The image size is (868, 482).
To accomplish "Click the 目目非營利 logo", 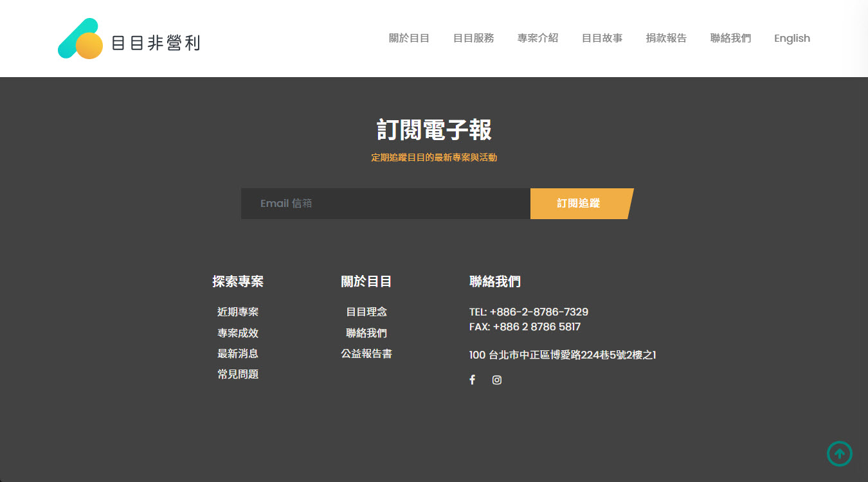I will 129,39.
